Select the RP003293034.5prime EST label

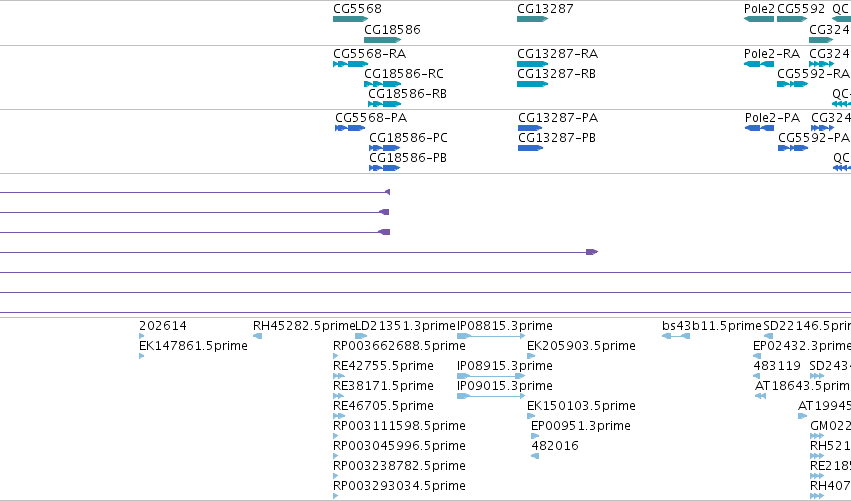click(399, 486)
